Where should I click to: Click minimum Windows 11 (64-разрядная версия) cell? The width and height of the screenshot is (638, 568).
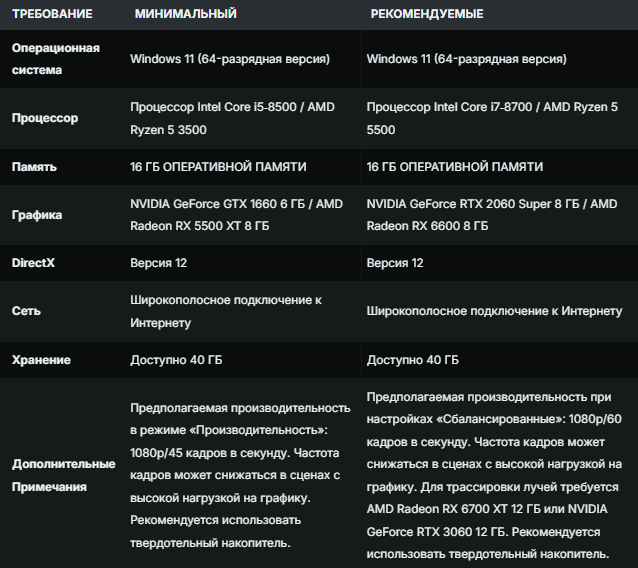click(x=230, y=59)
